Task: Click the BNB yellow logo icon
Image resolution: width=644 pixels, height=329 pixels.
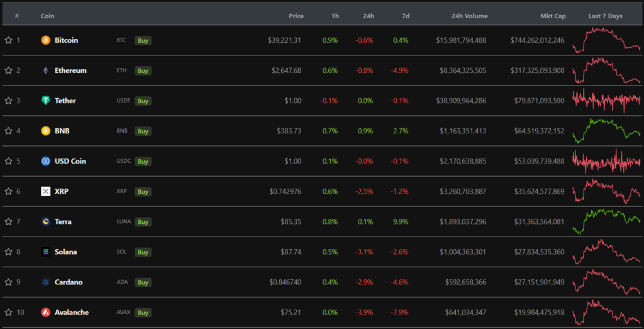Action: tap(45, 131)
